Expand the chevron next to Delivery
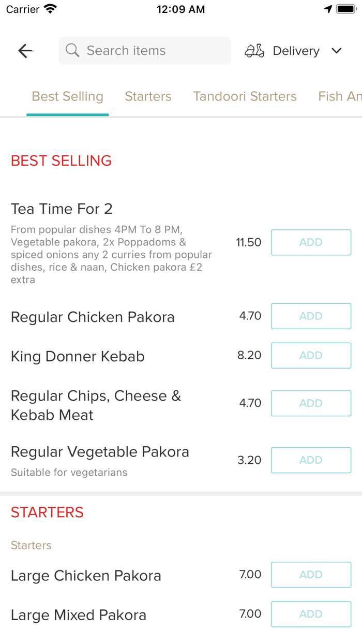This screenshot has width=362, height=644. tap(336, 51)
